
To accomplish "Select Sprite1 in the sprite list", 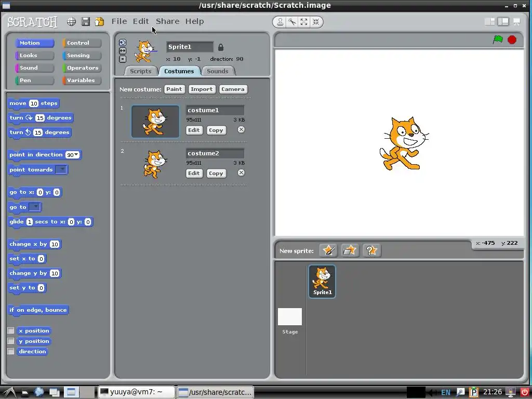I will 322,282.
